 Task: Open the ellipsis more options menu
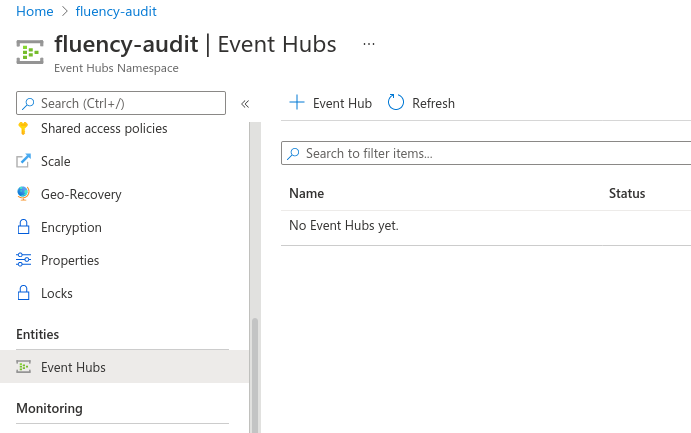[369, 44]
